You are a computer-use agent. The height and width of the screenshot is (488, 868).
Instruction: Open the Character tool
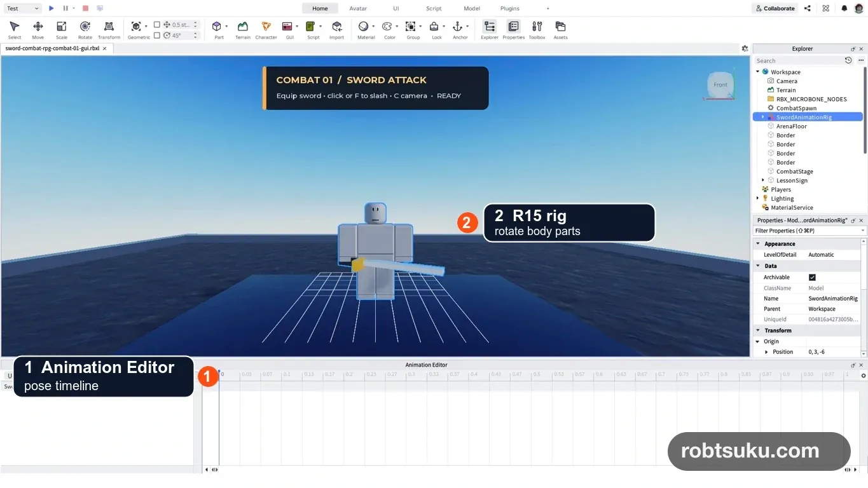266,29
